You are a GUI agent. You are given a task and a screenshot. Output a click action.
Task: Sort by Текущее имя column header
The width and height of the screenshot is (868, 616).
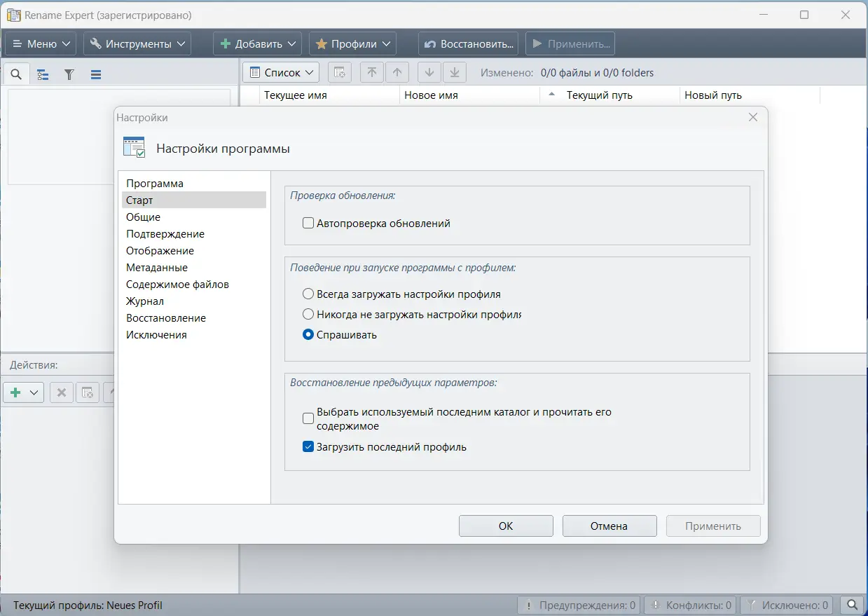click(x=329, y=95)
